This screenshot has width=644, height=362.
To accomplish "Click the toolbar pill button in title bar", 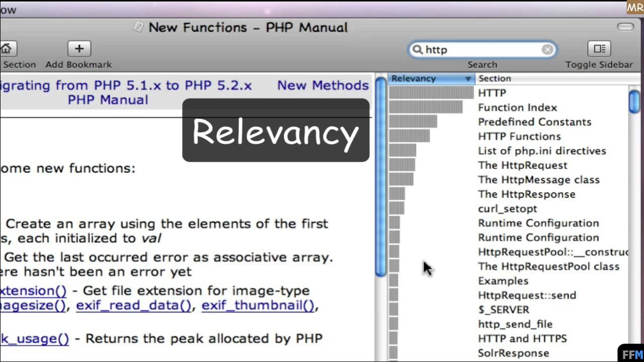I will (625, 27).
